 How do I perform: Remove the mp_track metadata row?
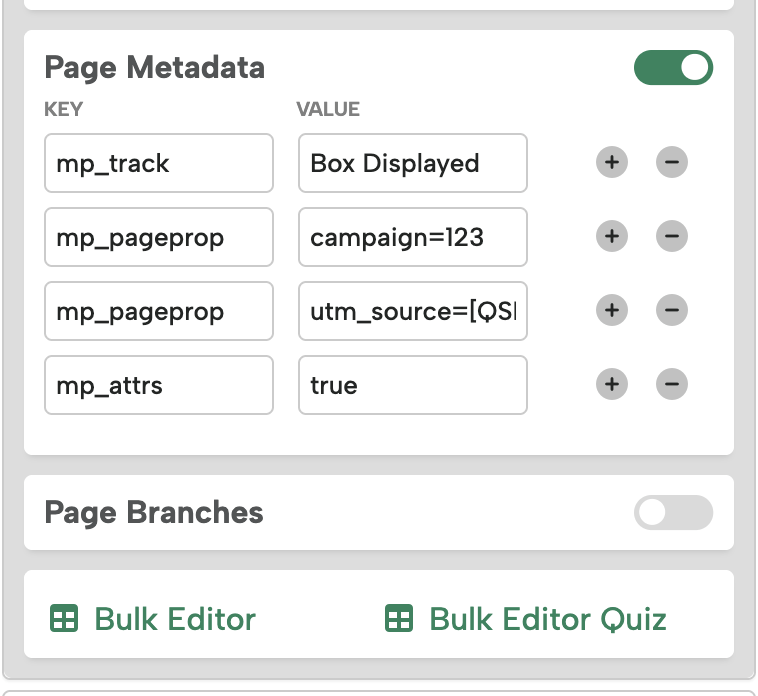coord(671,162)
